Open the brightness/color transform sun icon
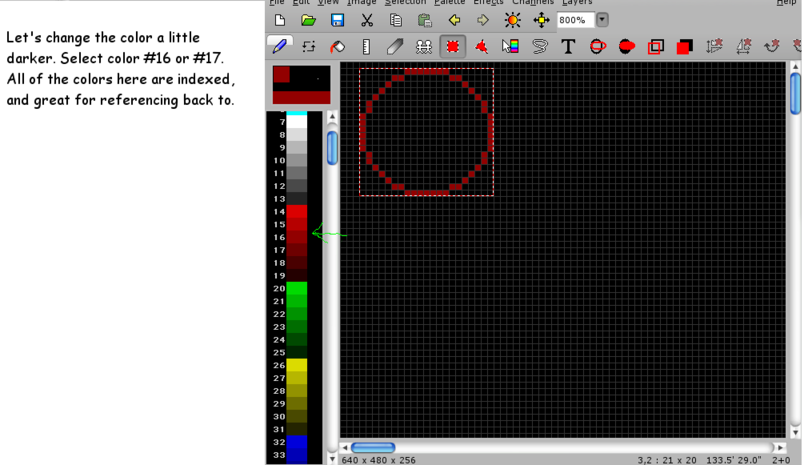The image size is (804, 465). click(512, 20)
